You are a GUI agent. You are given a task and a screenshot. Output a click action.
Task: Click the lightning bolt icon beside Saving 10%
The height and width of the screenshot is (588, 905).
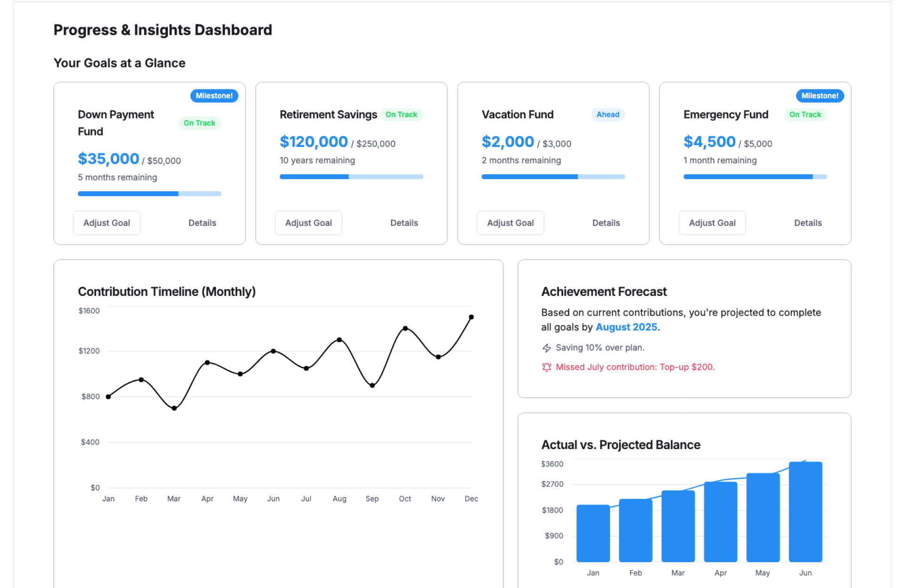pos(546,348)
